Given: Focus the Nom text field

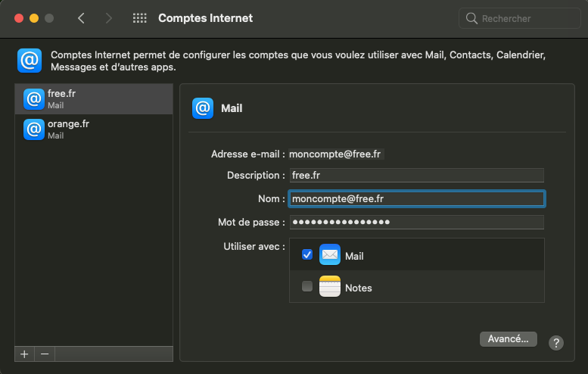Looking at the screenshot, I should point(416,198).
